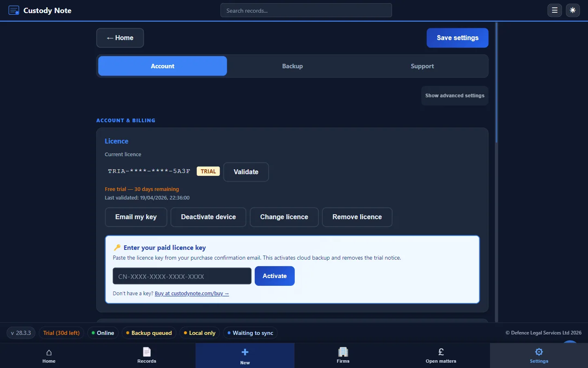Click the page vertical scrollbar
This screenshot has width=588, height=368.
[x=497, y=83]
